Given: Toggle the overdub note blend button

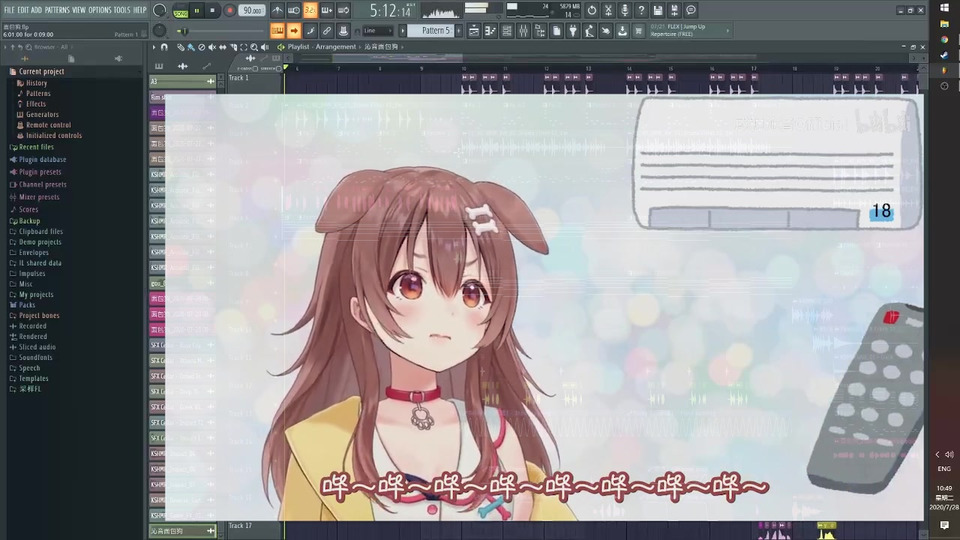Looking at the screenshot, I should coord(327,10).
